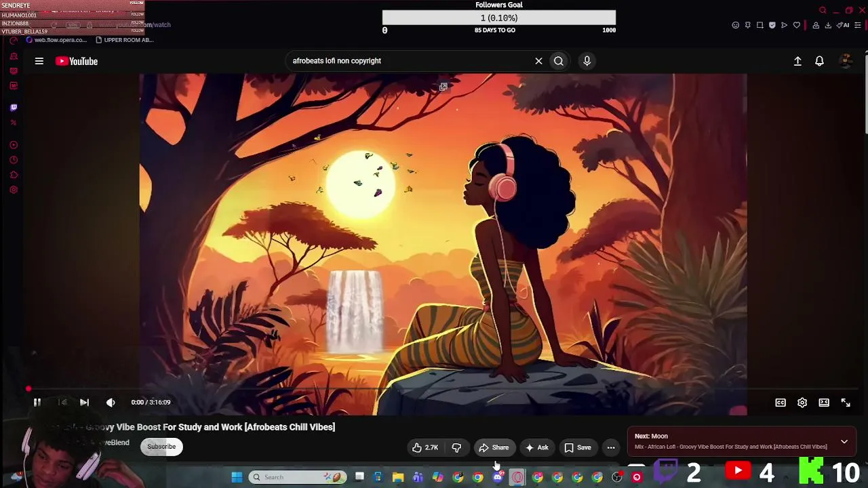Viewport: 868px width, 488px height.
Task: Open File Explorer from the taskbar
Action: click(x=398, y=477)
